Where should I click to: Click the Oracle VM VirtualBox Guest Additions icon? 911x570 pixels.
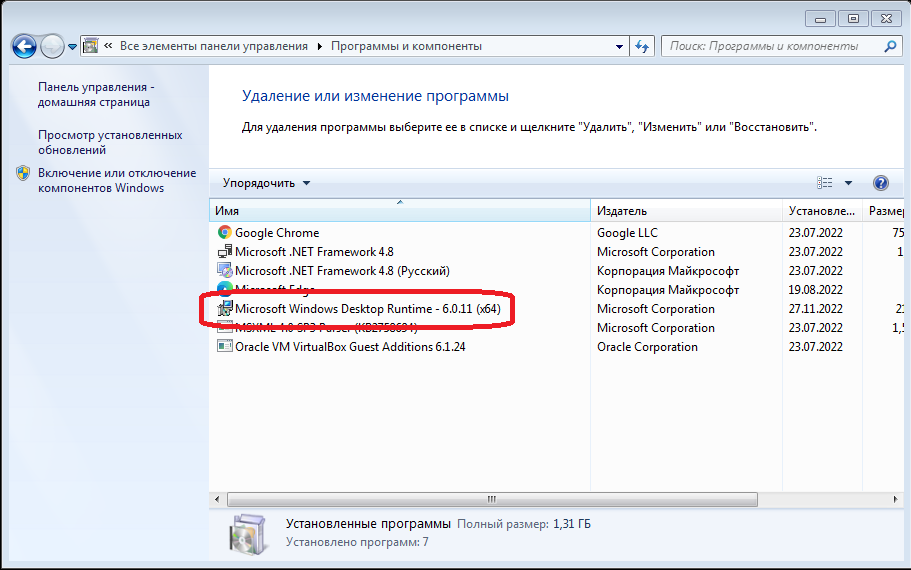click(x=225, y=347)
